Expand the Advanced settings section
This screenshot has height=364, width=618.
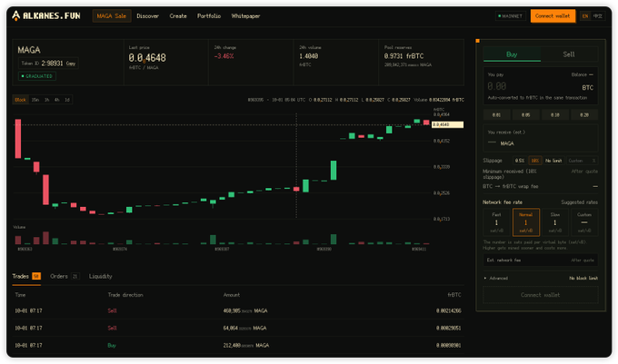(496, 278)
